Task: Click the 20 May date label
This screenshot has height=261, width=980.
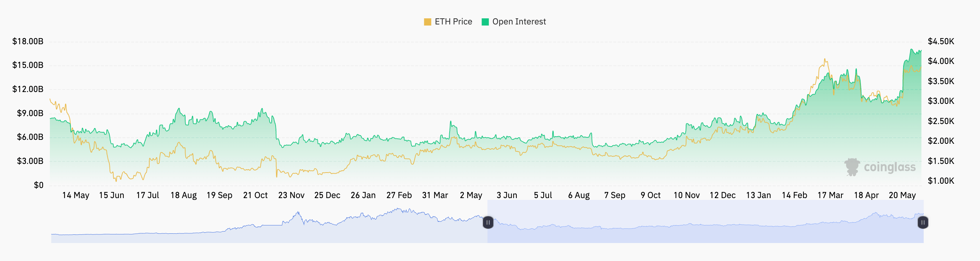Action: (x=902, y=195)
